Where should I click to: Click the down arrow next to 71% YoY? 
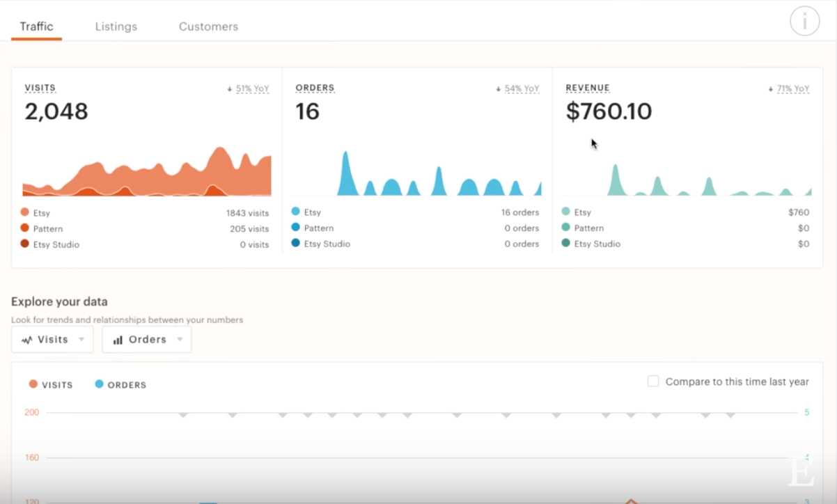pyautogui.click(x=771, y=89)
